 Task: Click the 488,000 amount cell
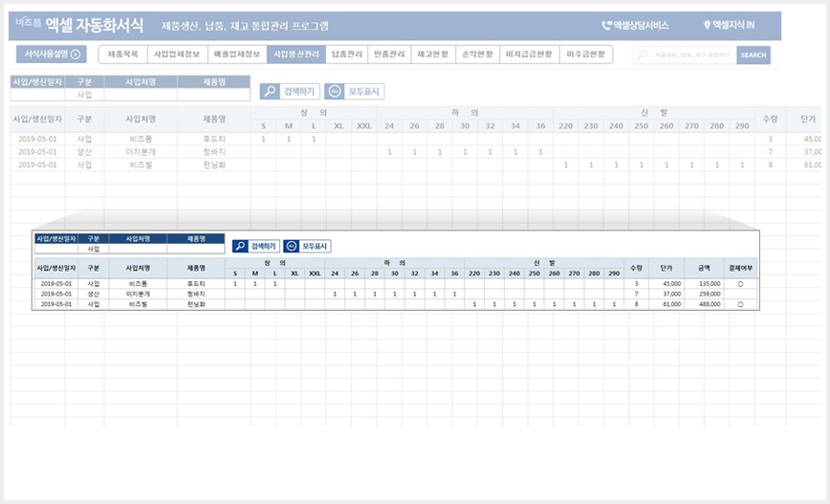(x=704, y=304)
